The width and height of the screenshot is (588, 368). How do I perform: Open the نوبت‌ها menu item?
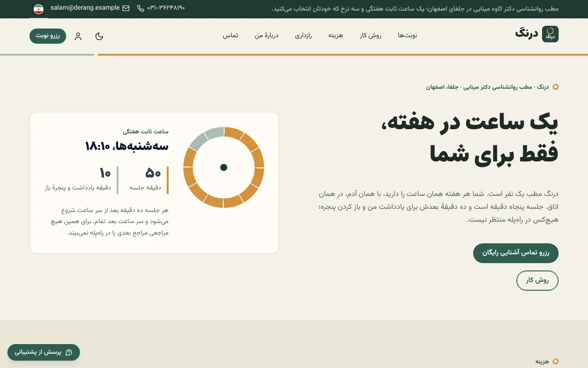[x=407, y=36]
